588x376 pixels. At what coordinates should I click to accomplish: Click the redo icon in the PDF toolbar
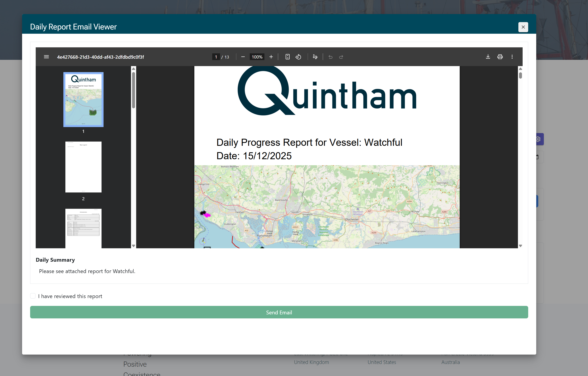[341, 57]
